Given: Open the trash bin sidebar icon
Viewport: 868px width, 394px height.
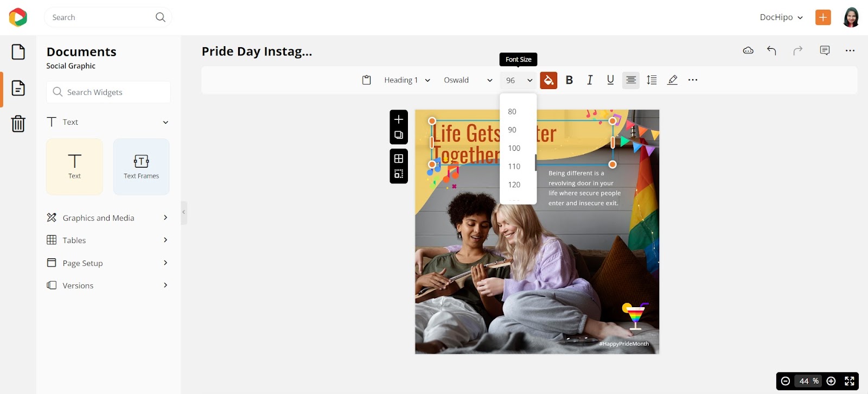Looking at the screenshot, I should 18,124.
